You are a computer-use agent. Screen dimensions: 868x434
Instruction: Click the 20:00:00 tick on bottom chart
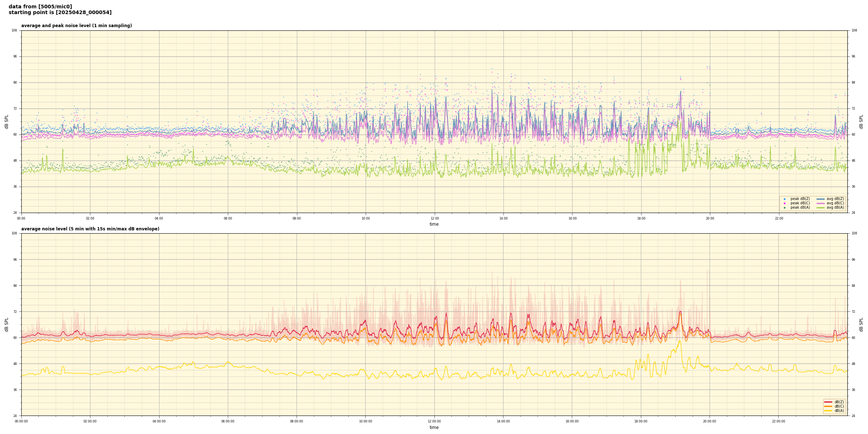click(x=710, y=421)
